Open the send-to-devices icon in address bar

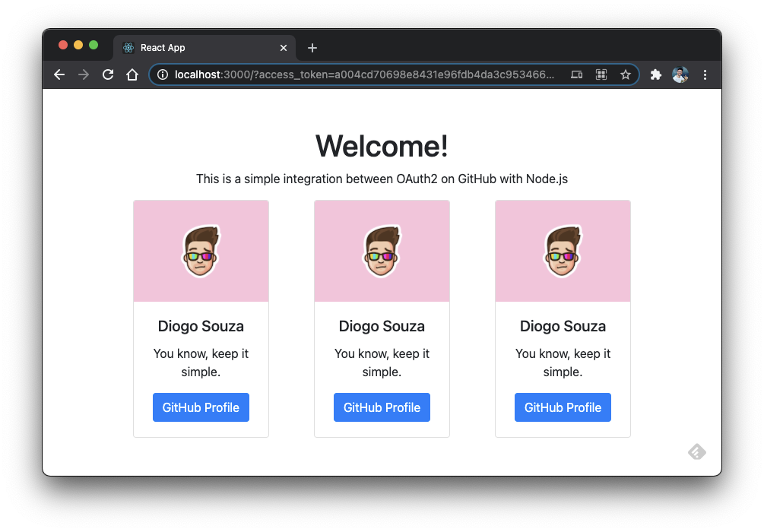pos(576,74)
